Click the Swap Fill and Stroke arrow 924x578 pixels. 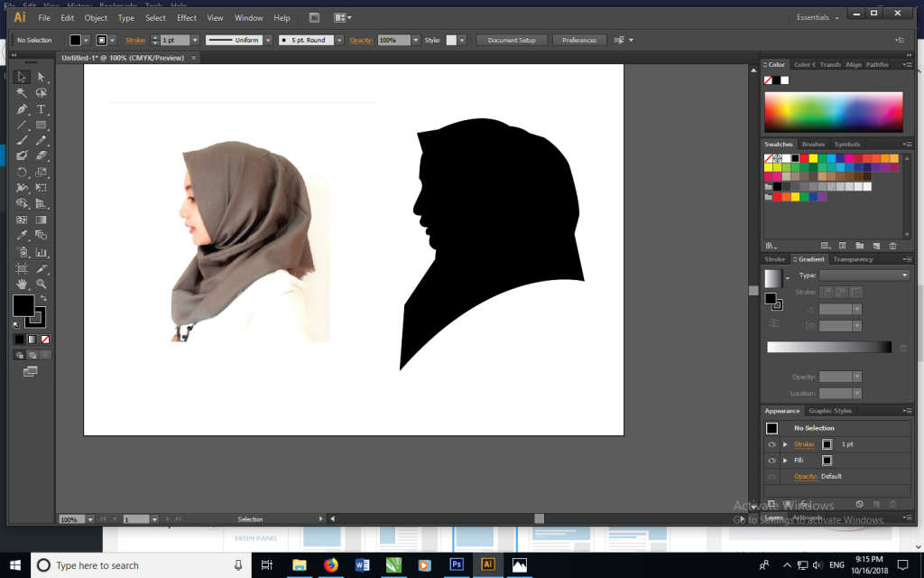(43, 298)
